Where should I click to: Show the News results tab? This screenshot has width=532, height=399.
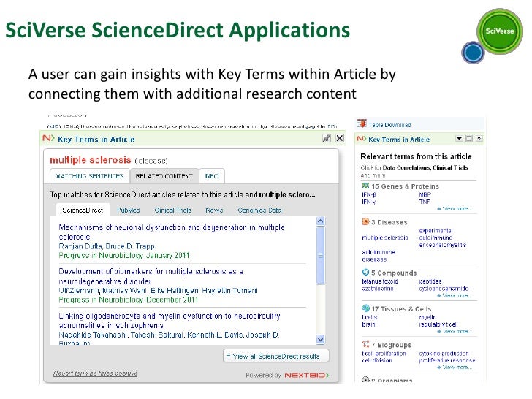(214, 210)
